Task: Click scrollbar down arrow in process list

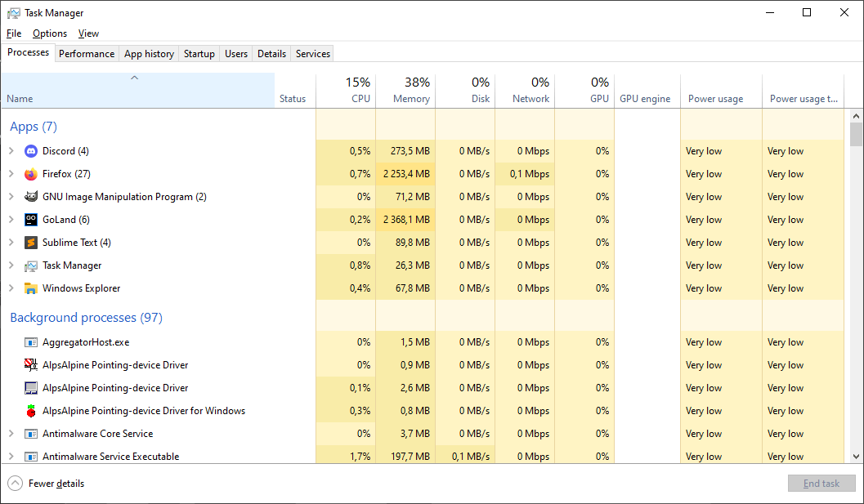Action: coord(856,457)
